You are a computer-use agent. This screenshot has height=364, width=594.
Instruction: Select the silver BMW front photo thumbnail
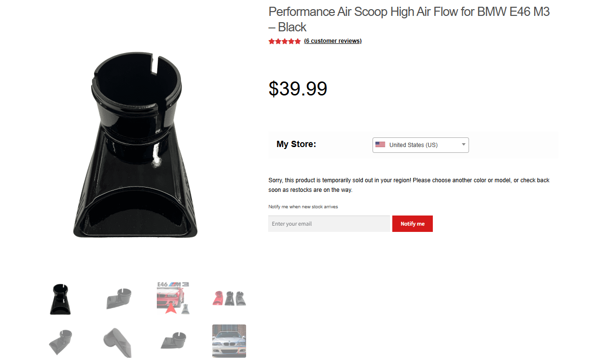click(229, 341)
